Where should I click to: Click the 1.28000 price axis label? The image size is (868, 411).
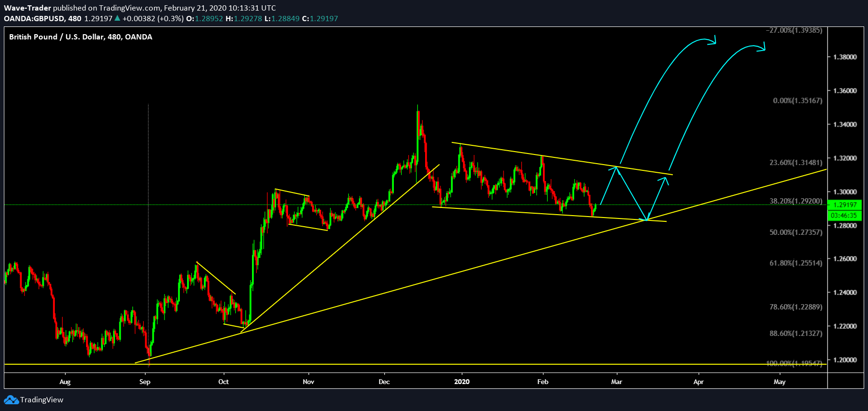(x=845, y=225)
